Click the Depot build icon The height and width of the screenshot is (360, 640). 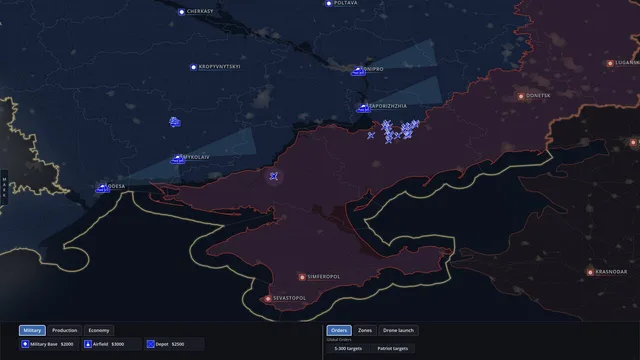[x=151, y=344]
